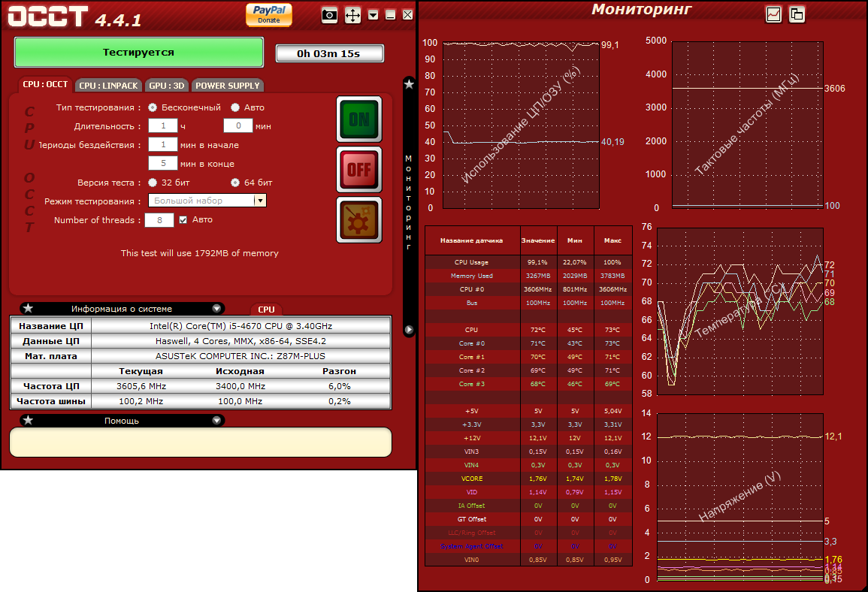
Task: Select the 32 бит test version
Action: [x=153, y=182]
